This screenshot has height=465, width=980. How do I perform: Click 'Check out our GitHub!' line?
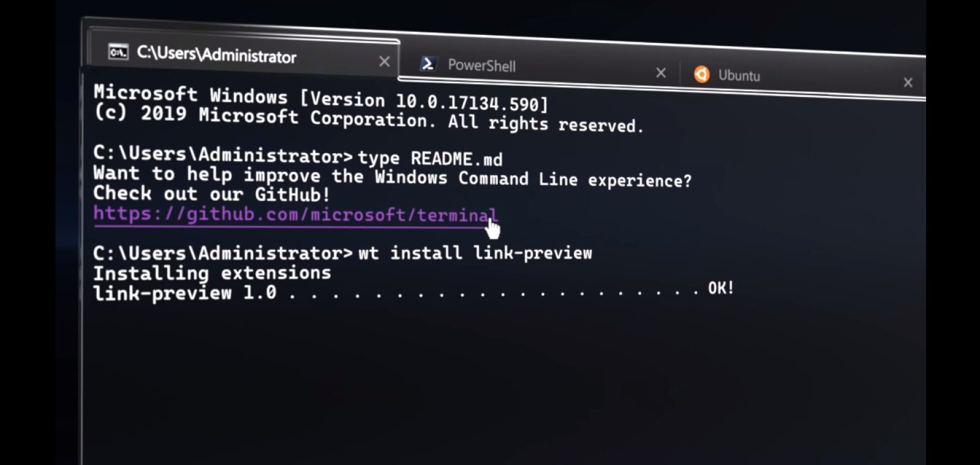point(212,194)
